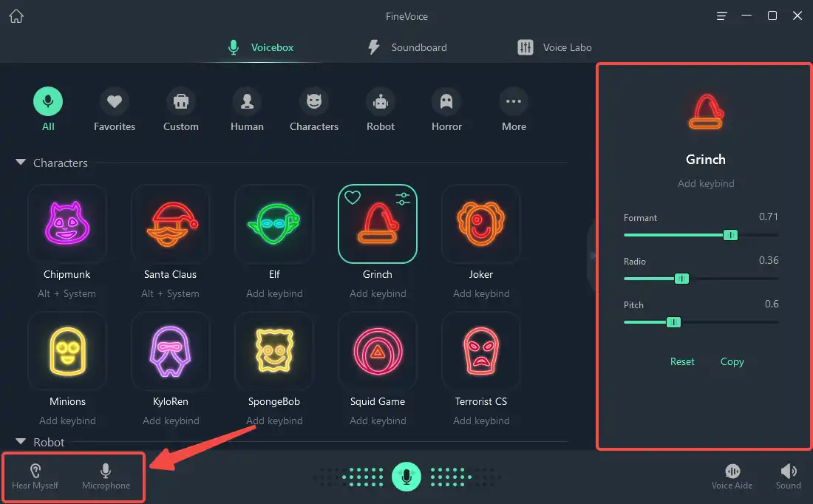Open More voice categories
Screen dimensions: 813x504
[514, 109]
